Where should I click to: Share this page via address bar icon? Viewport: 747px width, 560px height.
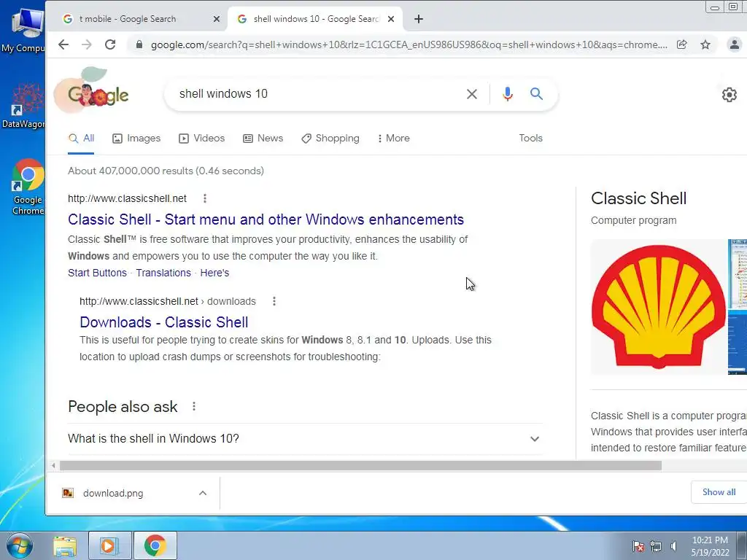682,44
